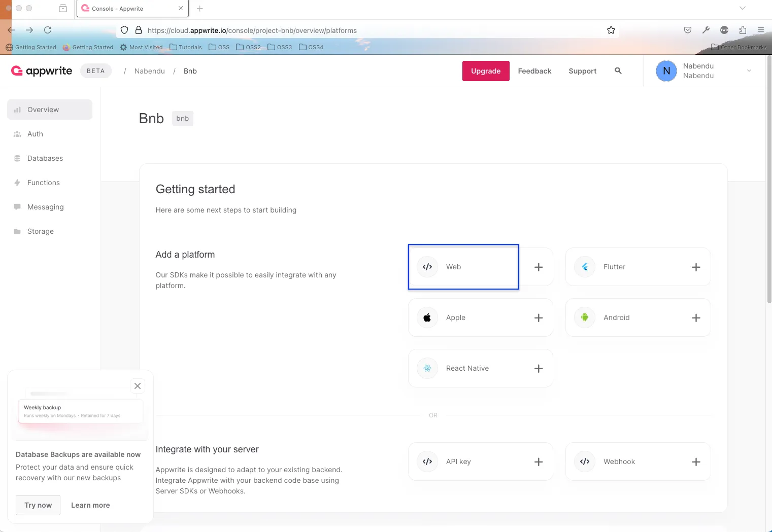Viewport: 772px width, 532px height.
Task: Close the Console - Appwrite tab
Action: 181,9
